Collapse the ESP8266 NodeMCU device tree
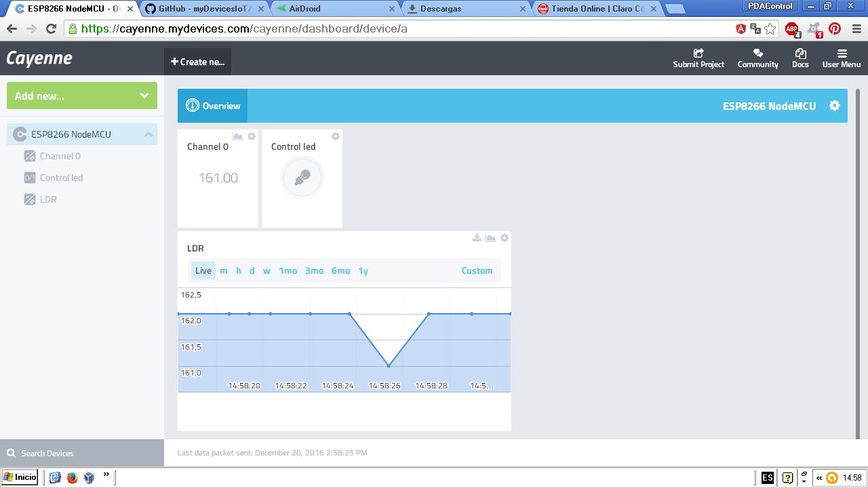 click(x=148, y=134)
